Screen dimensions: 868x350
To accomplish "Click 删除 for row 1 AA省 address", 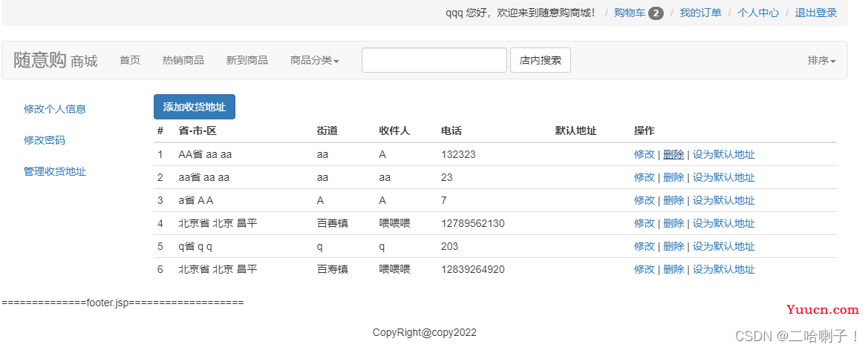I will point(673,154).
